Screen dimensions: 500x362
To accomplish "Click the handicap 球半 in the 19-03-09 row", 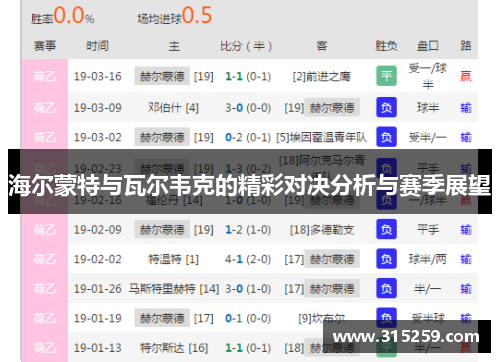I will (x=428, y=108).
